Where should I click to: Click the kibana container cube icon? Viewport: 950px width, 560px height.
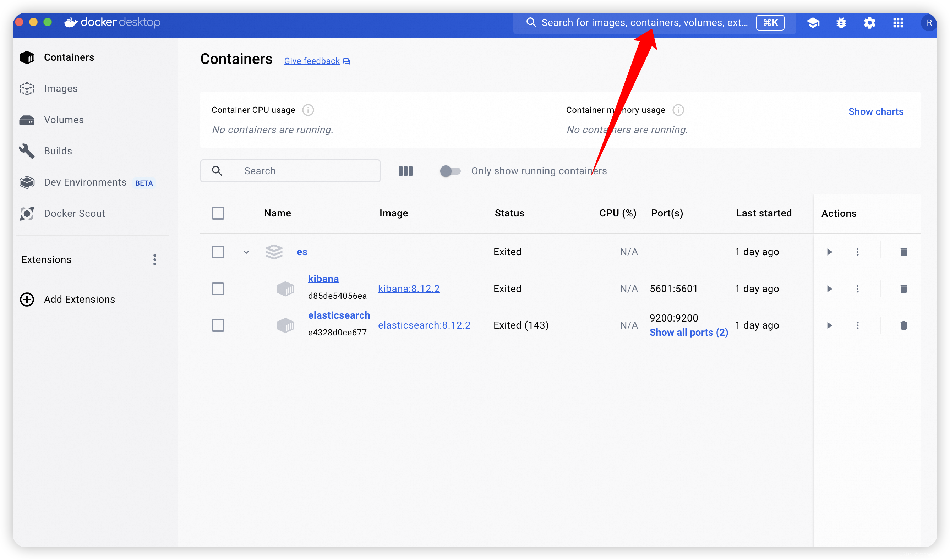(x=285, y=289)
